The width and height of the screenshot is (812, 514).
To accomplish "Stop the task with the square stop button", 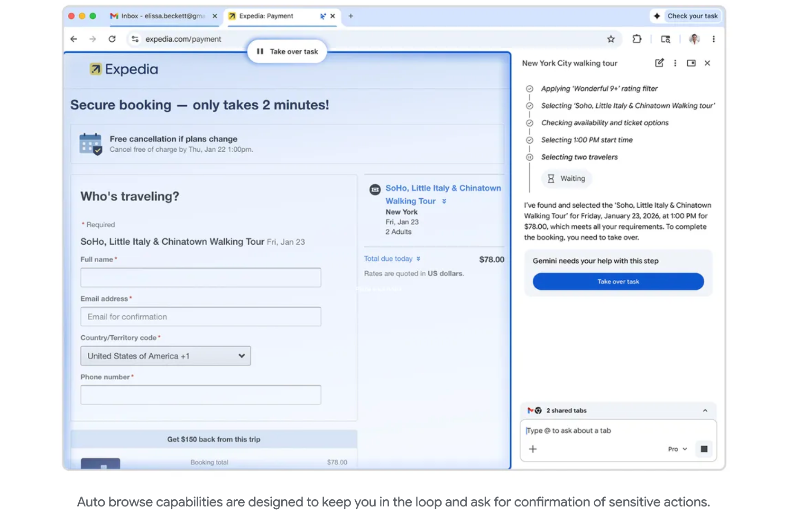I will coord(704,449).
